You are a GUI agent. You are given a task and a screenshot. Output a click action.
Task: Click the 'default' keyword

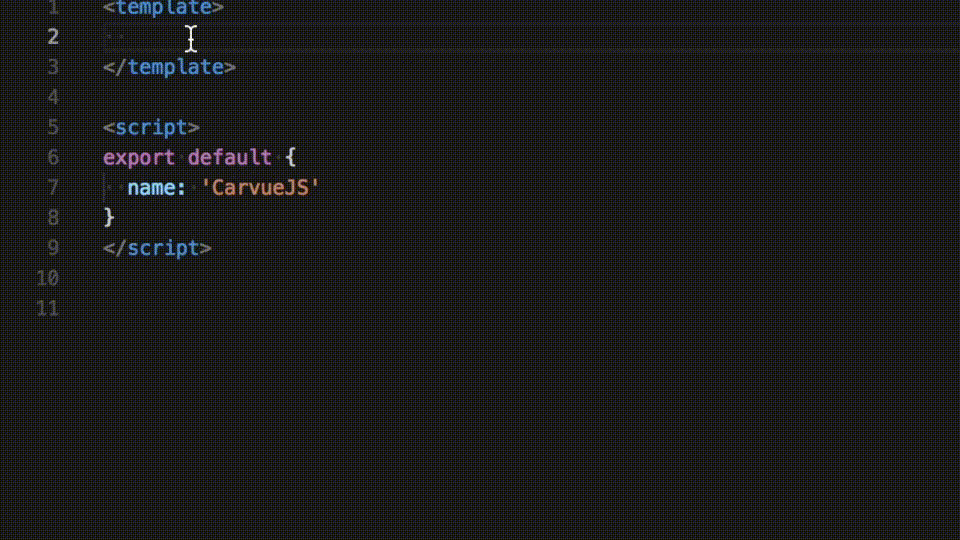tap(229, 157)
